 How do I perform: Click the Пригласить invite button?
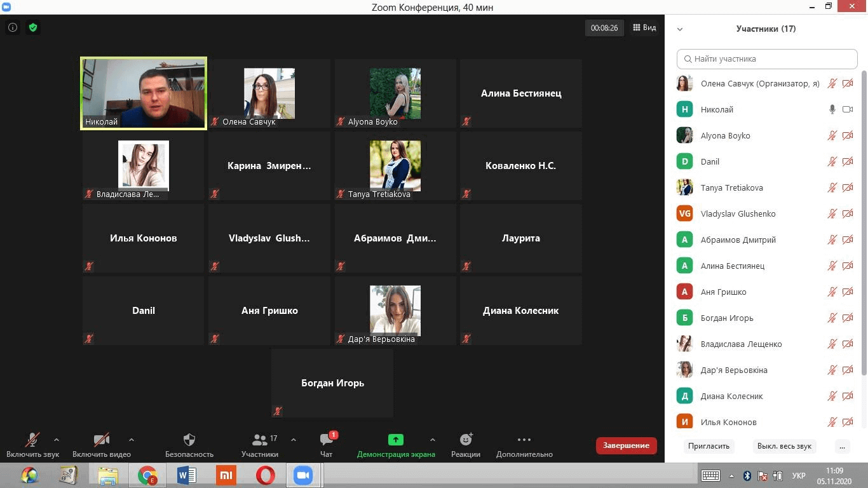click(709, 446)
